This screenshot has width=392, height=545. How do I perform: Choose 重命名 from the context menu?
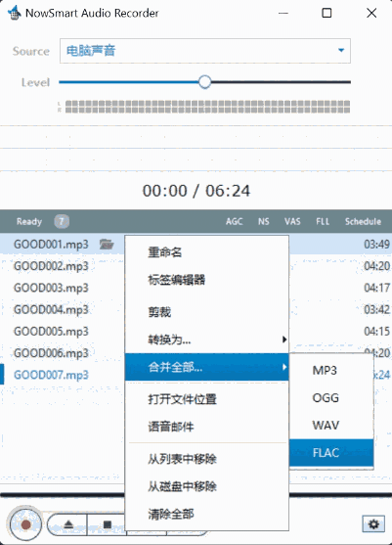(207, 252)
